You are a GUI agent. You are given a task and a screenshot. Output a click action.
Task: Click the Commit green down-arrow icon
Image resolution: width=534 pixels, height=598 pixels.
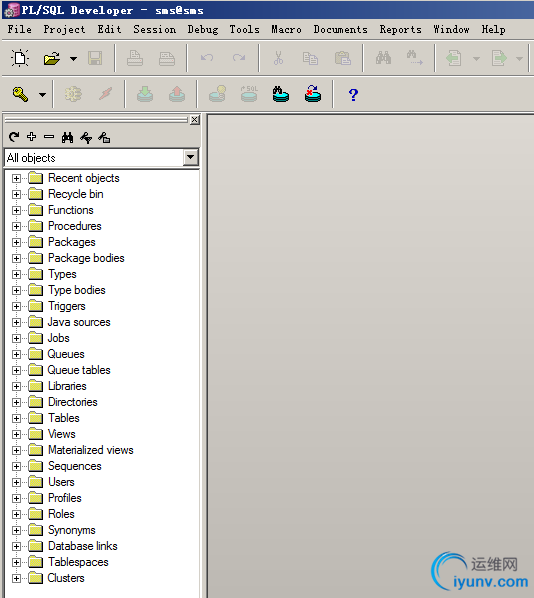[x=145, y=94]
